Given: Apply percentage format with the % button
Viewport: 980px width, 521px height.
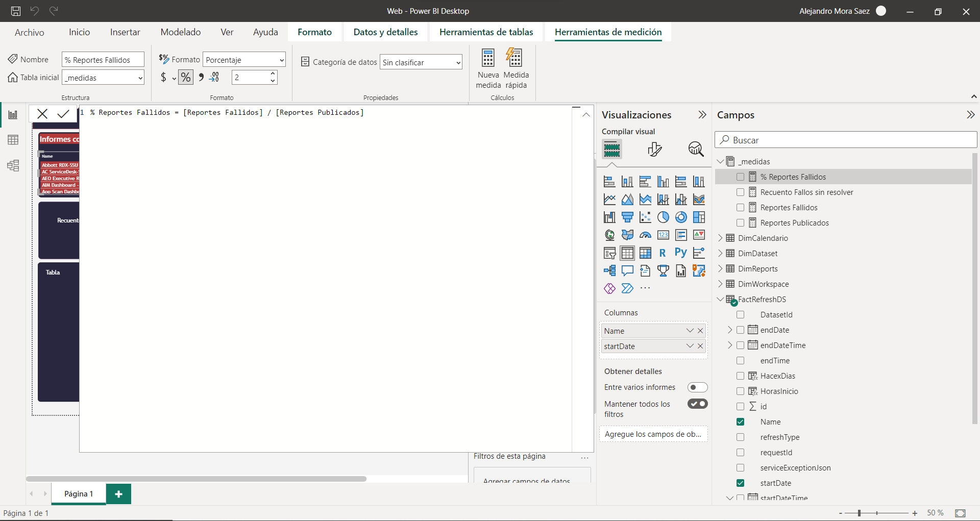Looking at the screenshot, I should pos(186,78).
